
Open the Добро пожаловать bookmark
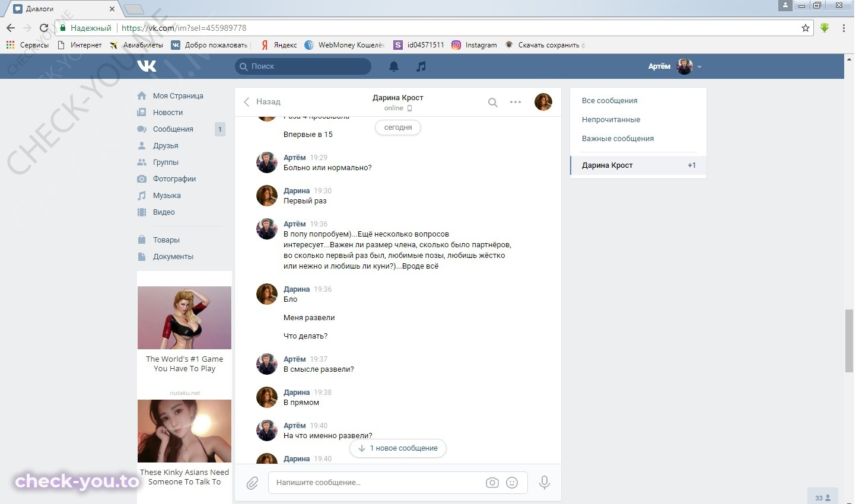coord(210,45)
